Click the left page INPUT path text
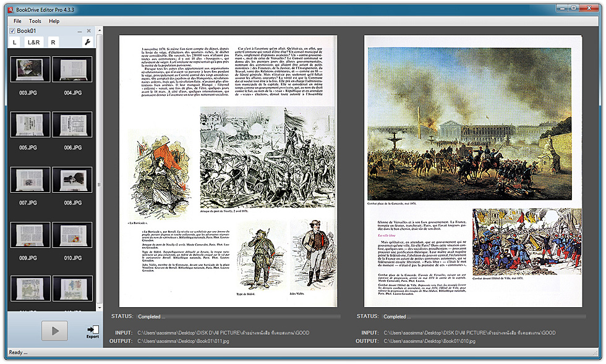The image size is (606, 364). pyautogui.click(x=223, y=332)
